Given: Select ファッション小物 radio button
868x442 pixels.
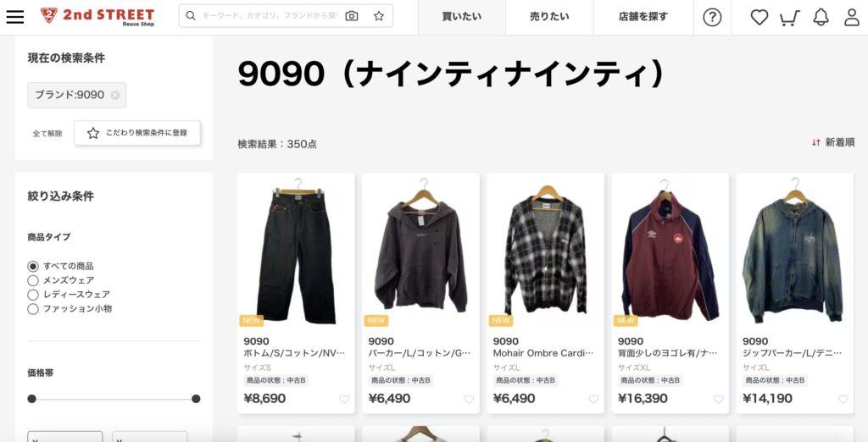Looking at the screenshot, I should coord(33,309).
